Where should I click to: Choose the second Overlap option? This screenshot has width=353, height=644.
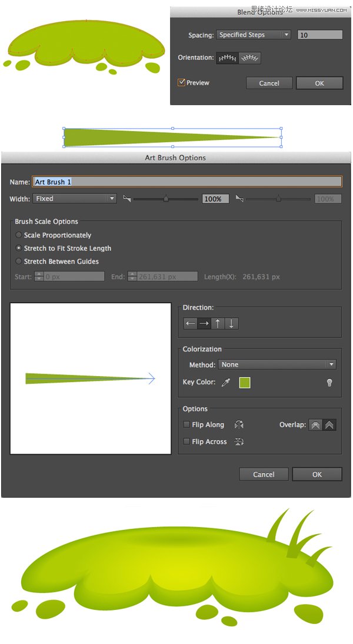(329, 425)
